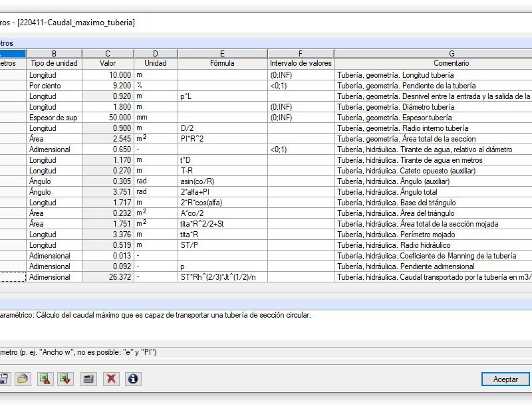
Task: Select comment 'Área total de la seccion'
Action: click(433, 139)
